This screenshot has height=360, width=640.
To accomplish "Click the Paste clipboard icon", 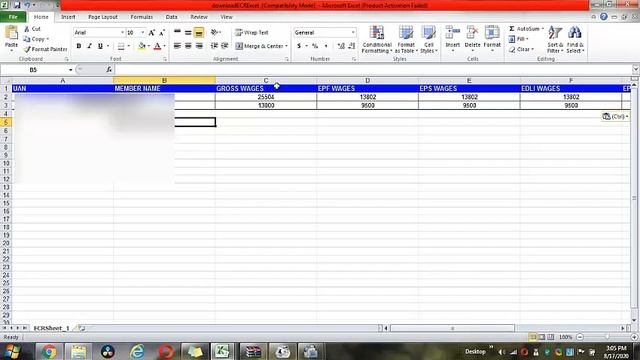I will pos(11,33).
